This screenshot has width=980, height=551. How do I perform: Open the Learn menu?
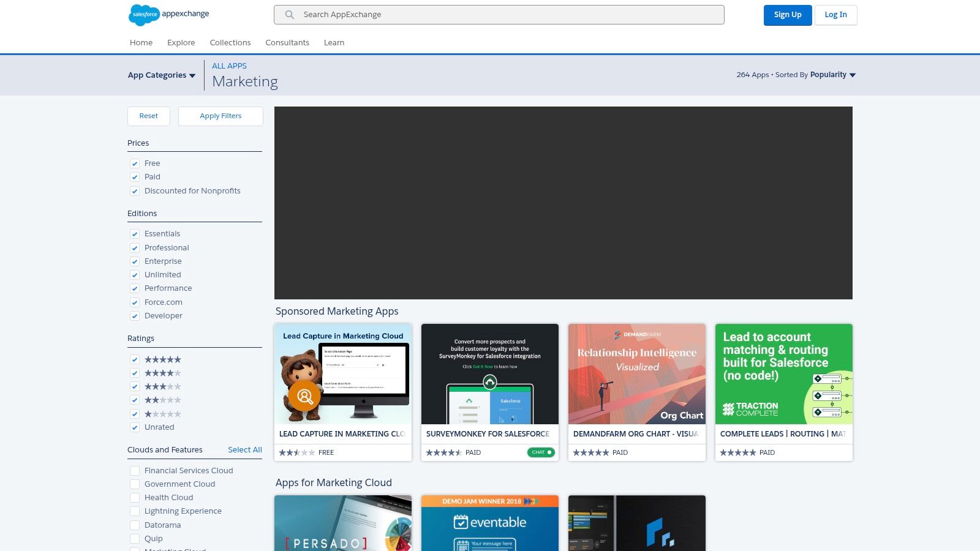point(334,43)
